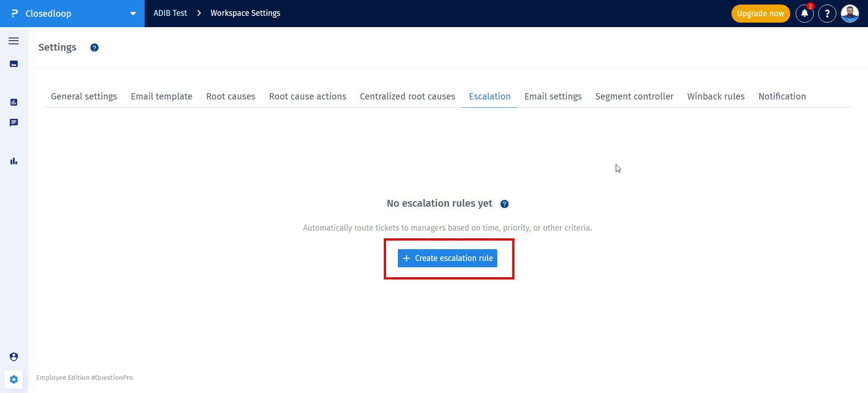This screenshot has width=868, height=393.
Task: Open the dashboard report sidebar icon
Action: 14,102
